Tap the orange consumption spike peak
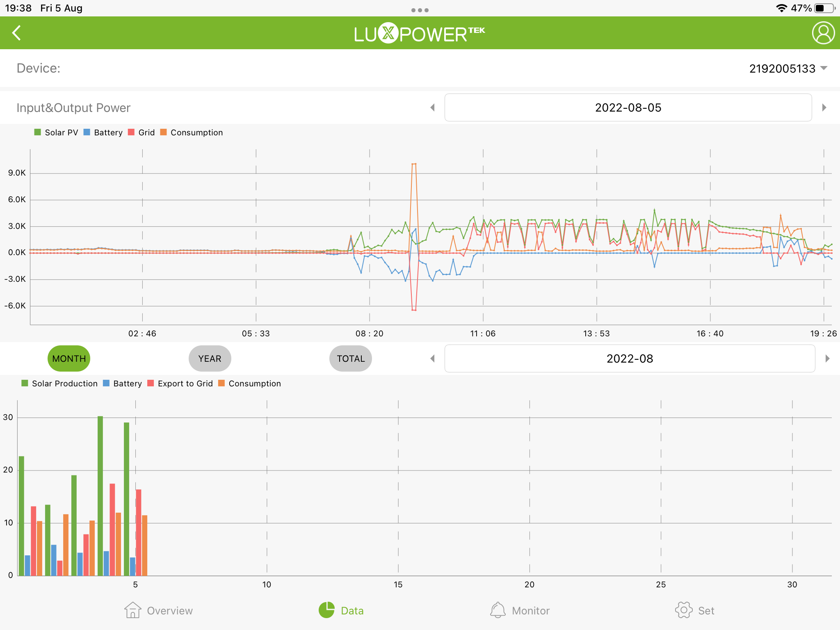Screen dimensions: 840x630 tap(414, 164)
